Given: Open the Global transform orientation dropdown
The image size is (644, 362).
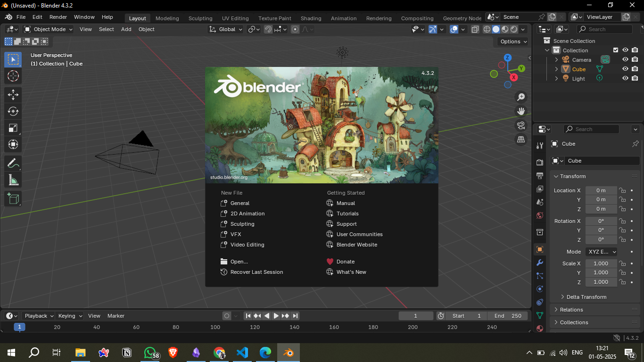Looking at the screenshot, I should pyautogui.click(x=226, y=29).
